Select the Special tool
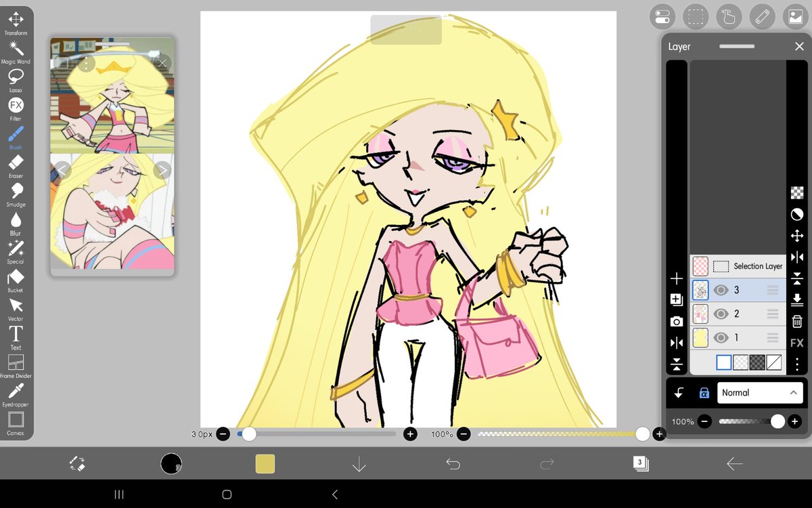The height and width of the screenshot is (508, 812). point(16,252)
